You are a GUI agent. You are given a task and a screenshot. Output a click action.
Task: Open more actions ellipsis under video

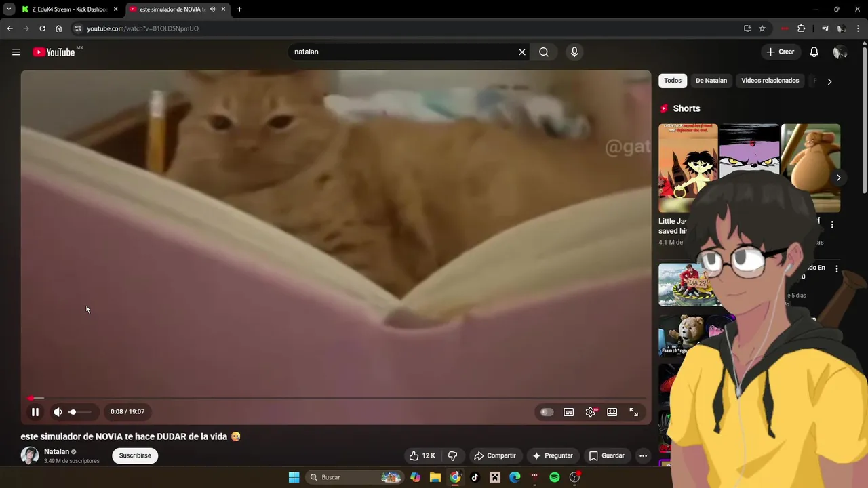[x=644, y=456]
